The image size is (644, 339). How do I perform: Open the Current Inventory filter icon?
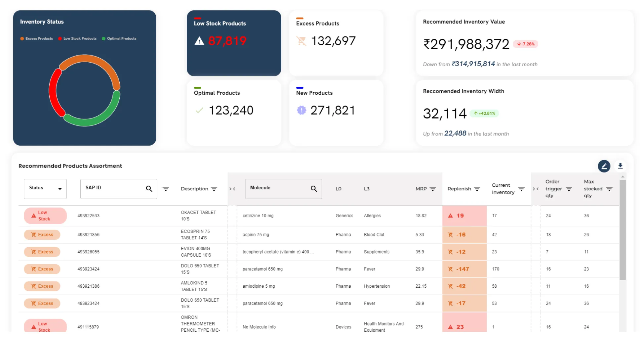521,189
